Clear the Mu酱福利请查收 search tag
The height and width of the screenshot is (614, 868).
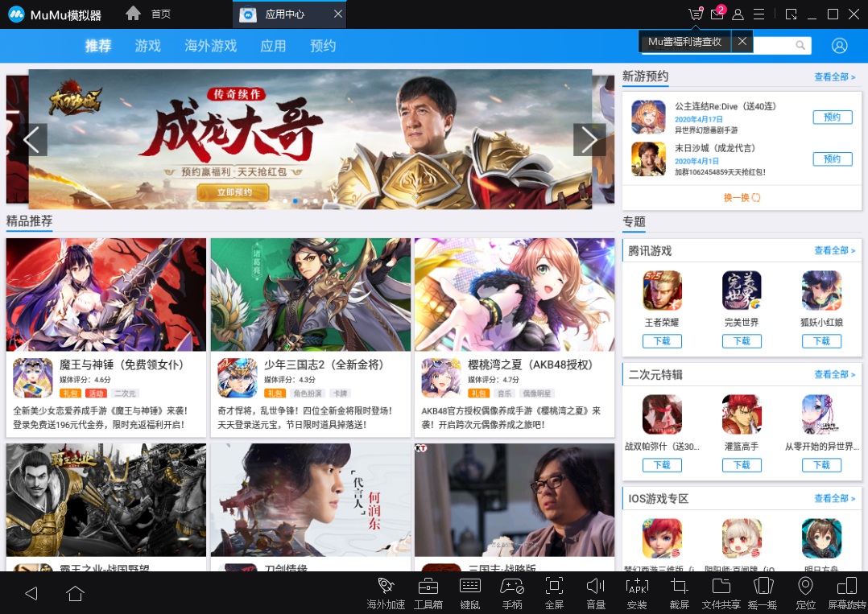(742, 41)
